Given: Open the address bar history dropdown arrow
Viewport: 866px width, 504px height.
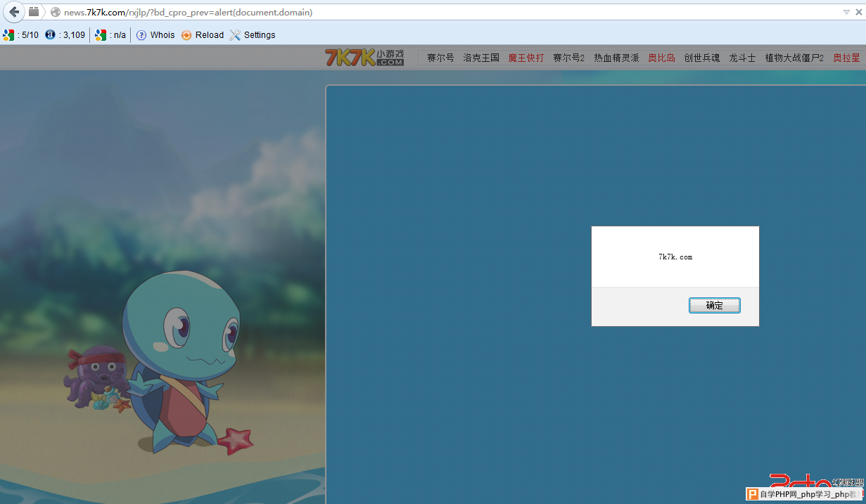Looking at the screenshot, I should click(846, 12).
